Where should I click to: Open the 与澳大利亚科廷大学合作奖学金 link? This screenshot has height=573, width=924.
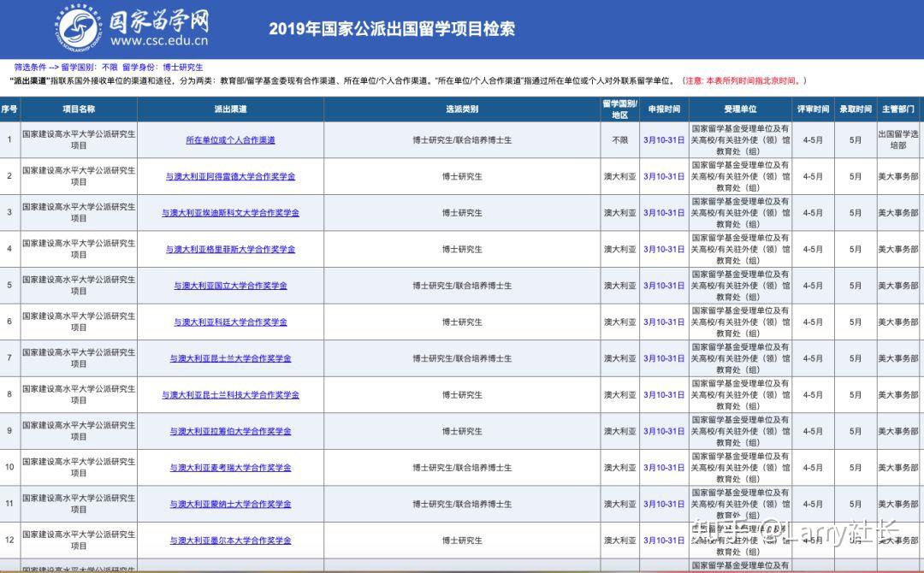click(x=230, y=322)
